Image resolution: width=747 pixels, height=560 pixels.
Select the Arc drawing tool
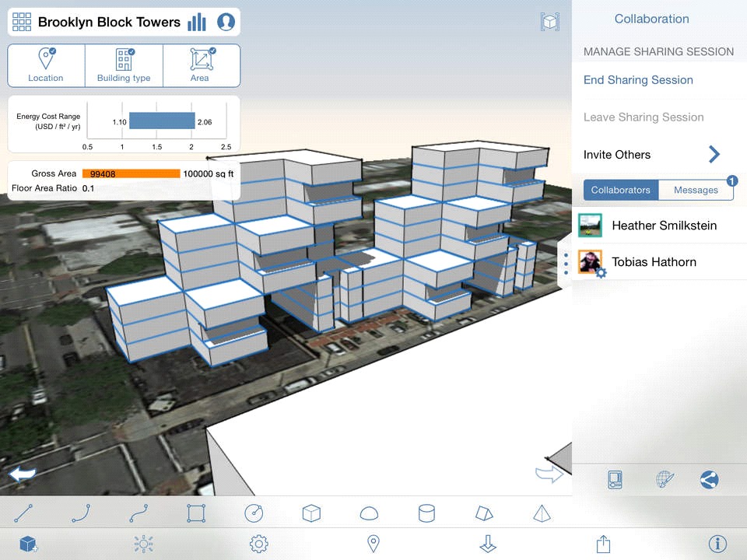coord(81,513)
